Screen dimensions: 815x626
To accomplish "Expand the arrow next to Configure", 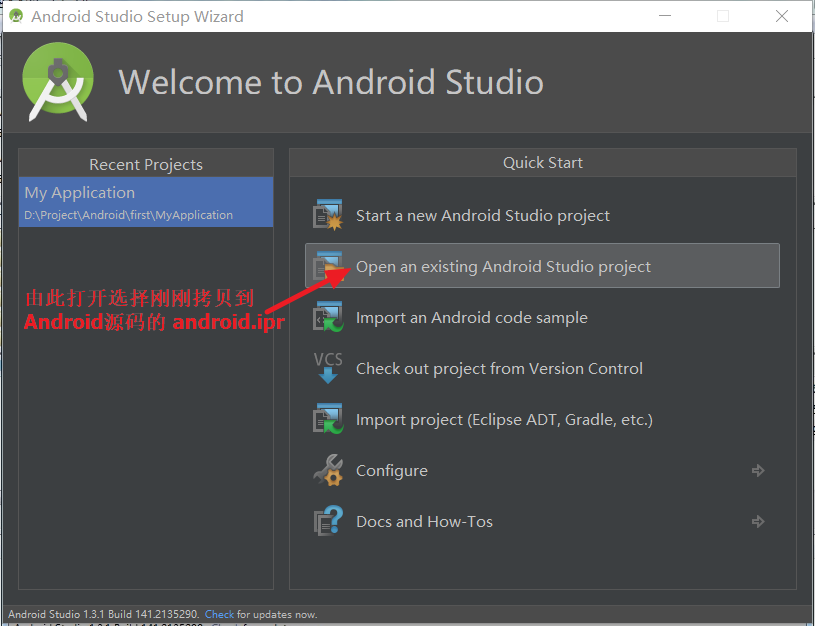I will [x=758, y=471].
